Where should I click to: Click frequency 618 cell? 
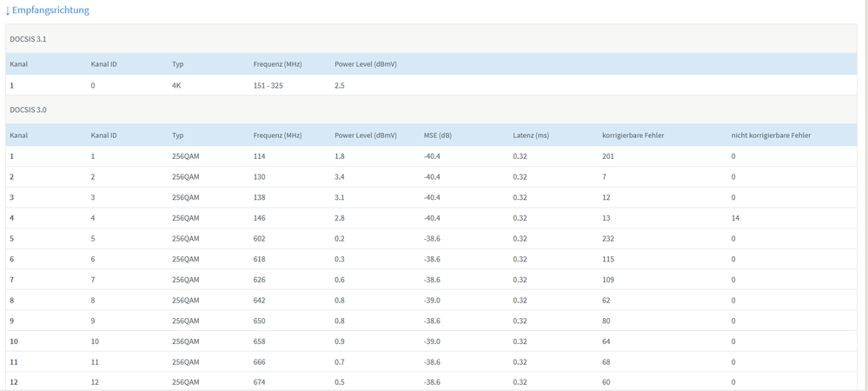(x=260, y=259)
